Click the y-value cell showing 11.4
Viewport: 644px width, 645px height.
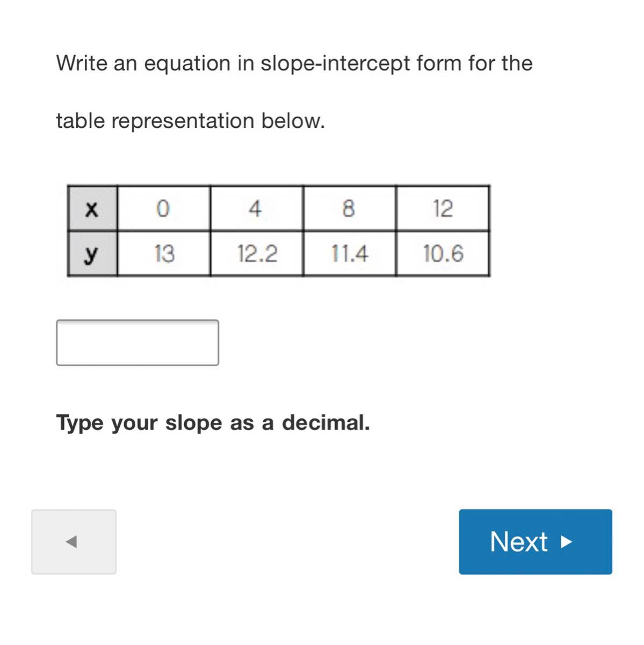349,254
